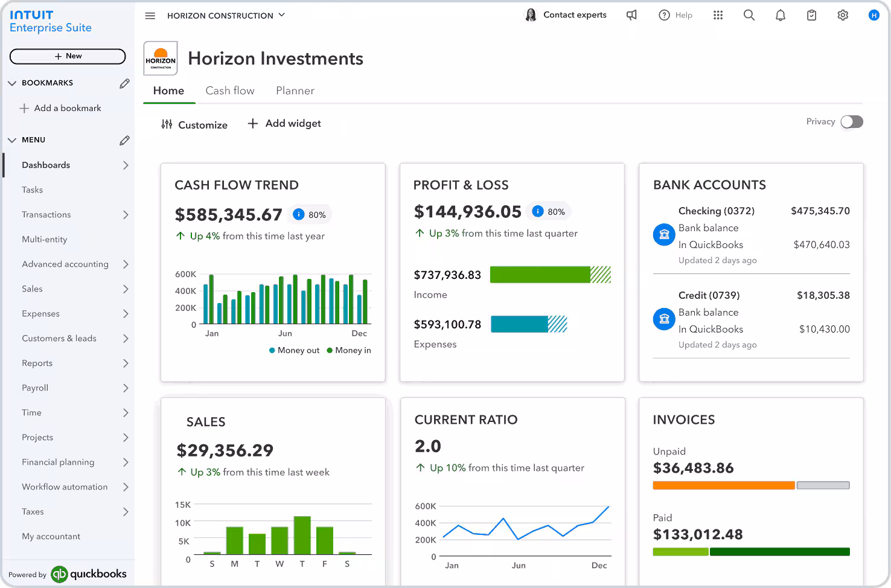The image size is (891, 588).
Task: Switch to the Planner tab
Action: tap(295, 91)
